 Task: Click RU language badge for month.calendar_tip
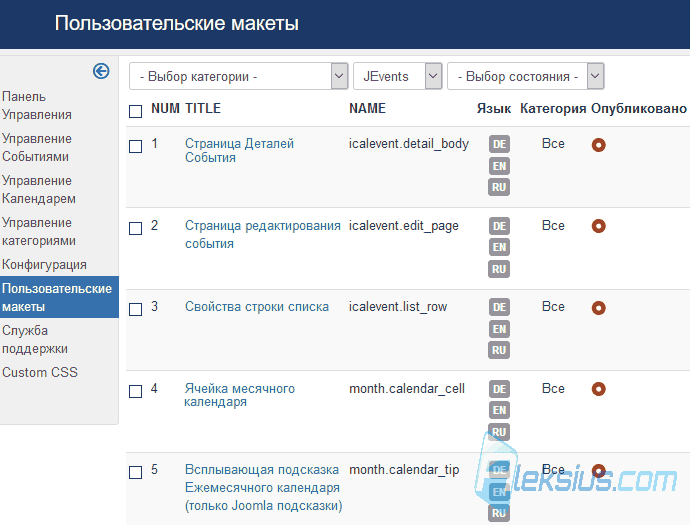(x=499, y=513)
